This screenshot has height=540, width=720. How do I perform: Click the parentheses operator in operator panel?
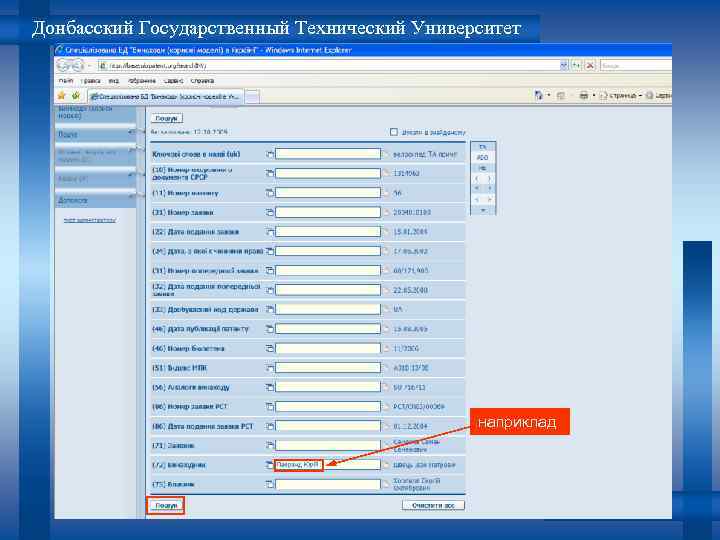[x=483, y=178]
